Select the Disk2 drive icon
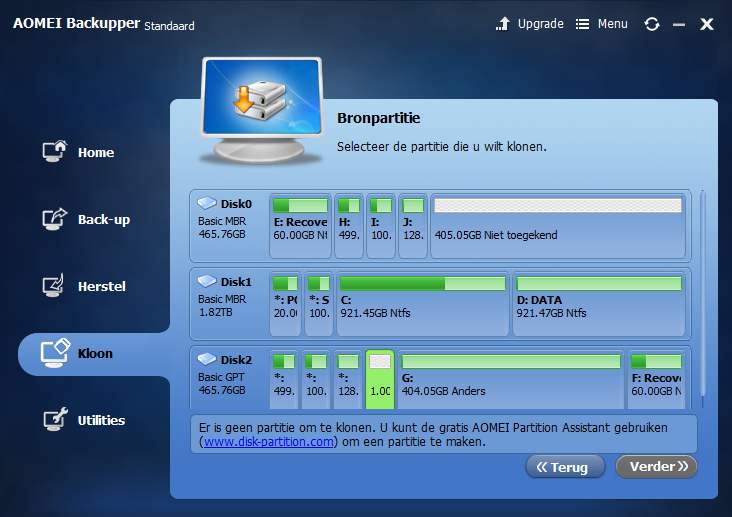Screen dimensions: 732x517 click(x=207, y=359)
